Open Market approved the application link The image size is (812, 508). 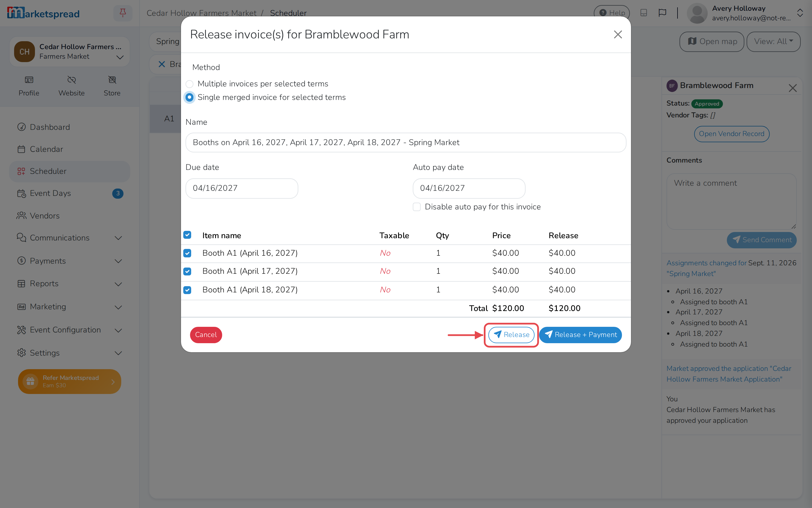pyautogui.click(x=729, y=374)
